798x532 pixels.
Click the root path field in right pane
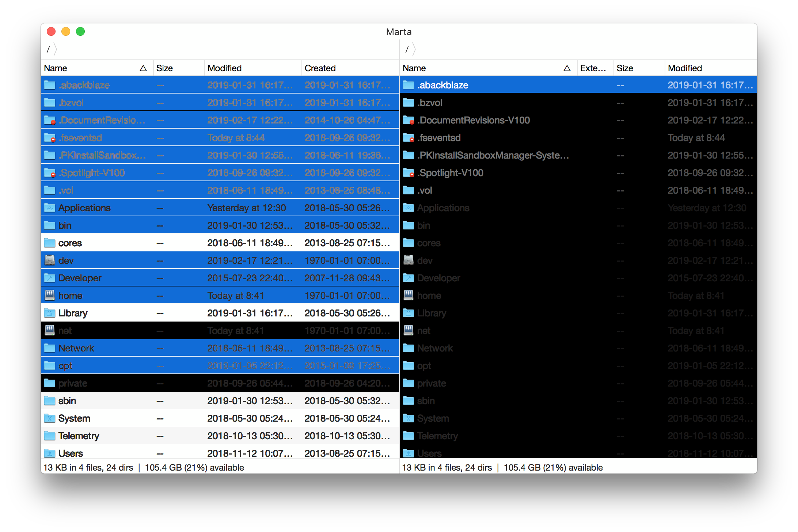click(x=407, y=49)
